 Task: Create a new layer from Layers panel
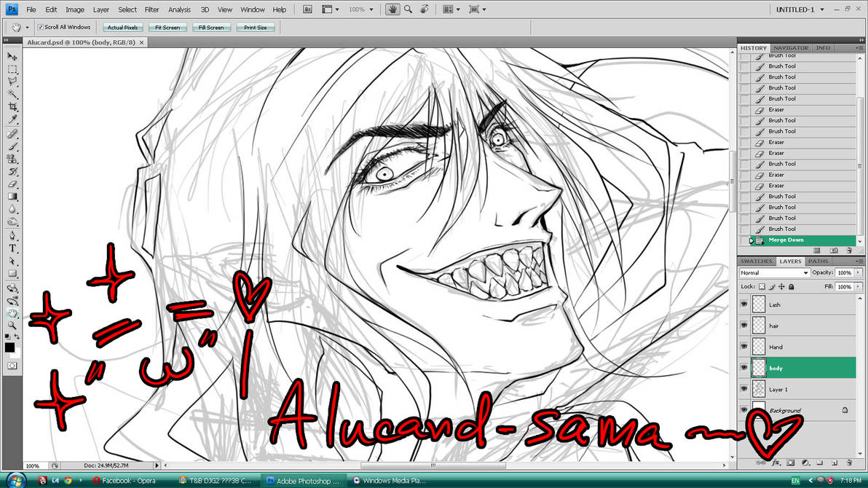click(x=835, y=463)
